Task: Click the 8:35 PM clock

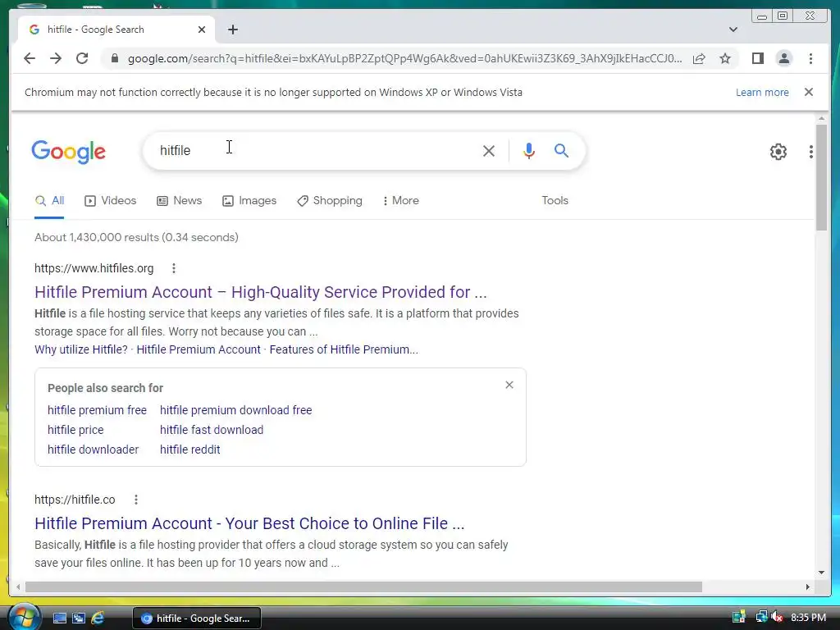Action: click(808, 618)
